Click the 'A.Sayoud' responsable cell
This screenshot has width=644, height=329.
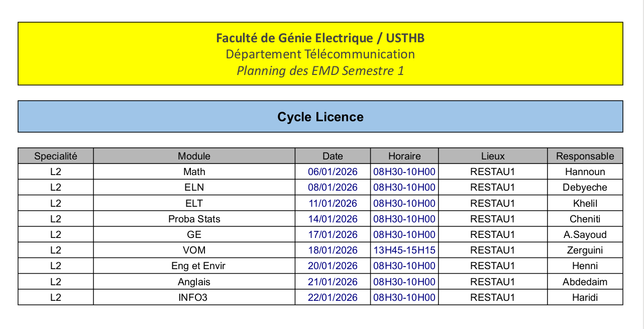(x=585, y=234)
